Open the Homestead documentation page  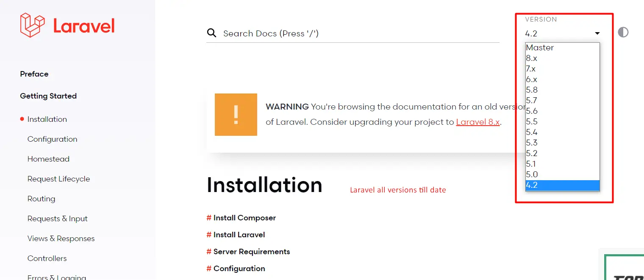click(x=48, y=159)
